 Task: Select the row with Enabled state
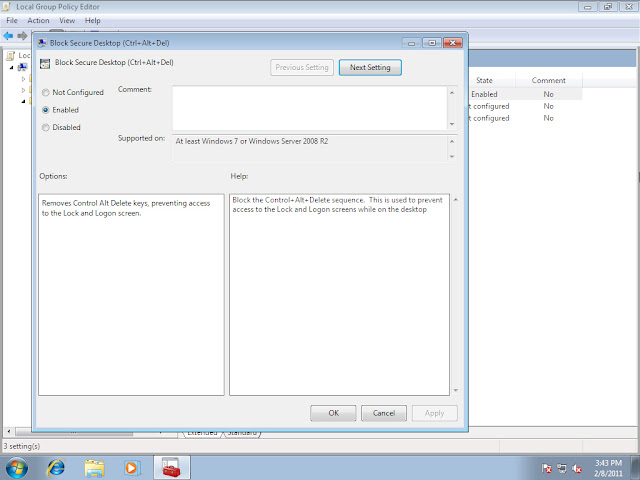pyautogui.click(x=525, y=94)
